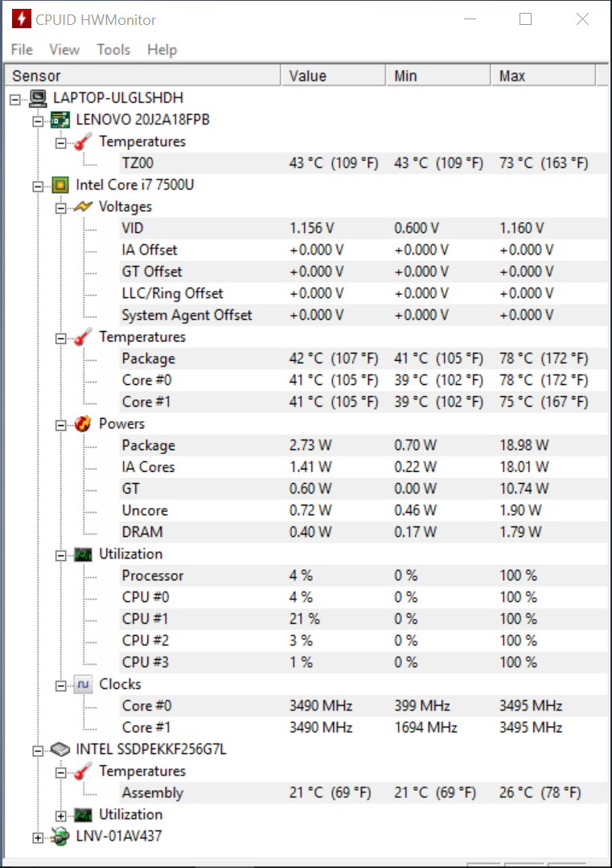Collapse the Powers section

61,425
